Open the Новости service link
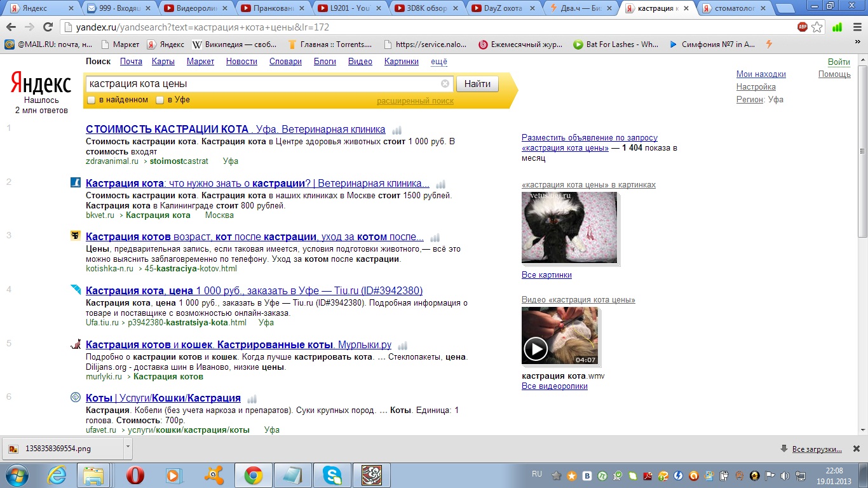This screenshot has width=868, height=488. pos(241,62)
